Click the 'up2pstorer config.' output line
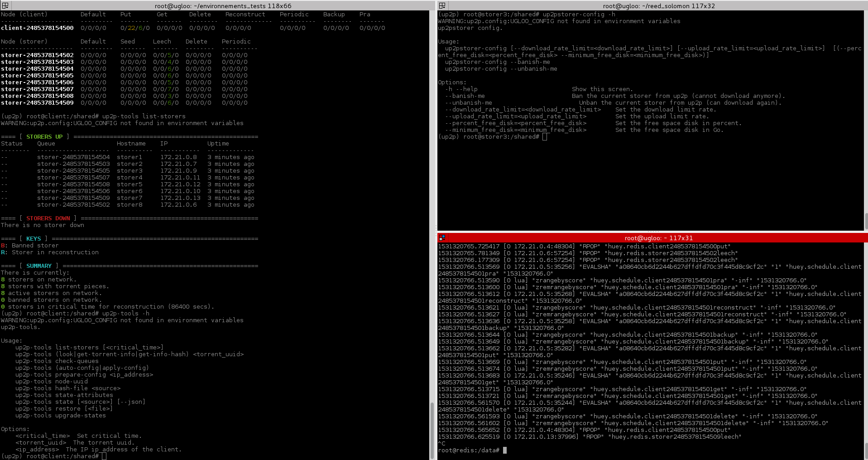The image size is (868, 460). click(x=470, y=28)
